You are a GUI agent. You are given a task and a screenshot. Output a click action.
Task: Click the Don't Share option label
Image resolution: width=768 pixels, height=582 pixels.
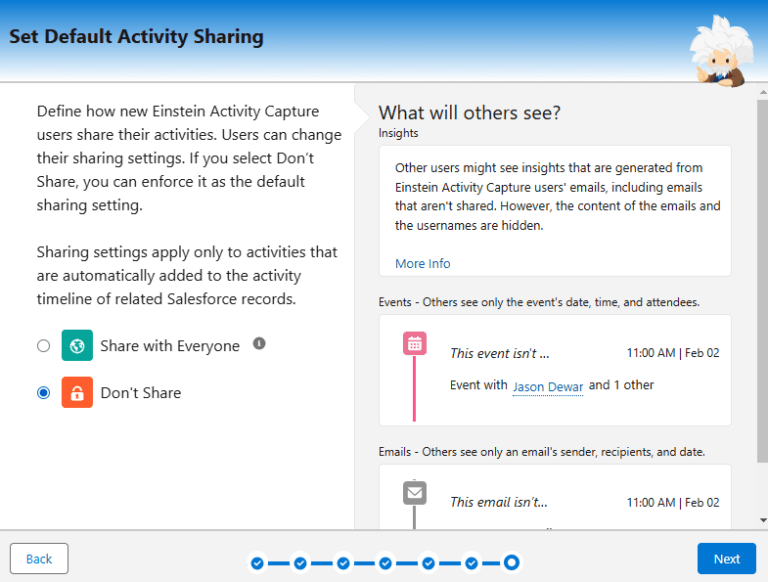[141, 393]
